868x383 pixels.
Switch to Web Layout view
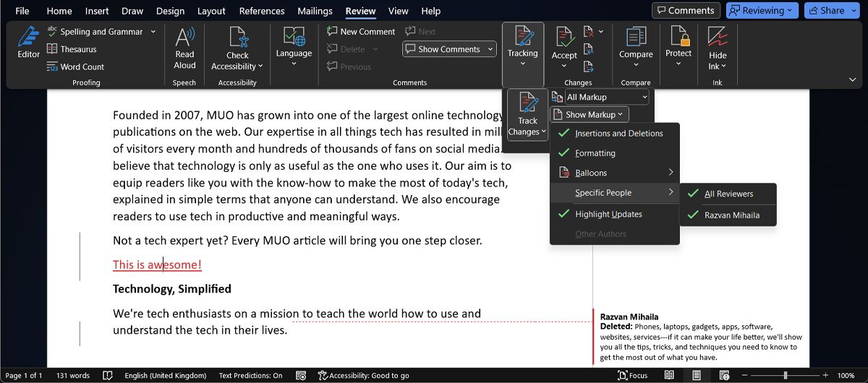click(724, 376)
